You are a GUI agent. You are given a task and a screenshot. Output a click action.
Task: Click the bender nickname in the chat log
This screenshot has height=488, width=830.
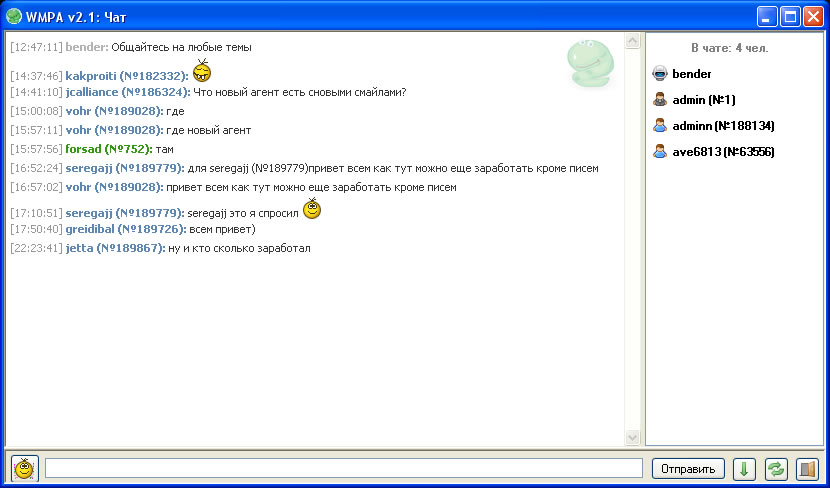pyautogui.click(x=87, y=47)
